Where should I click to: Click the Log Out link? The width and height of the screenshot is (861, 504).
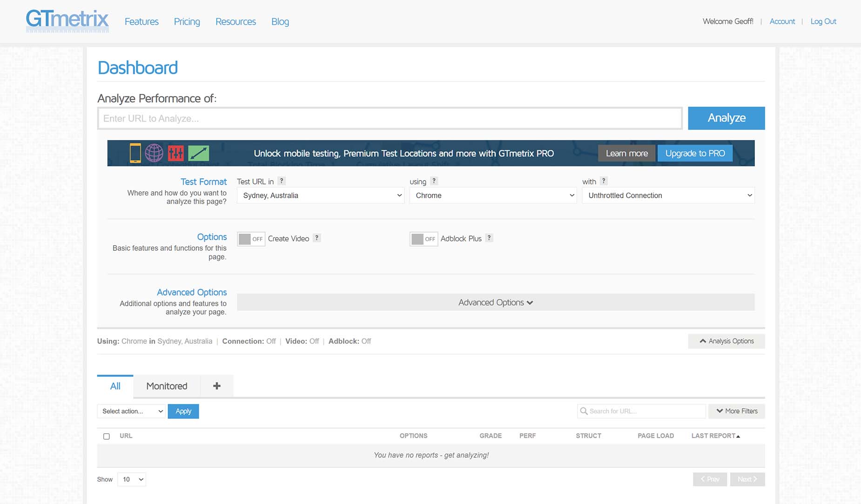click(823, 21)
